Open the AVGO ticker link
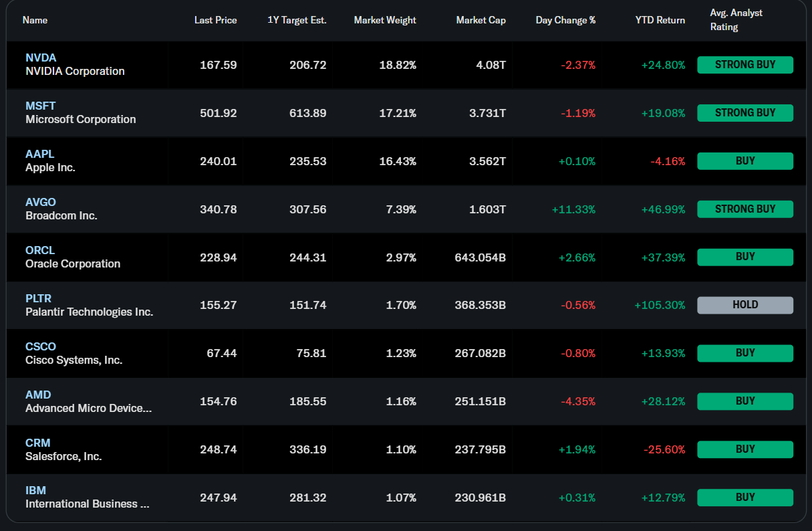The height and width of the screenshot is (531, 812). coord(41,203)
